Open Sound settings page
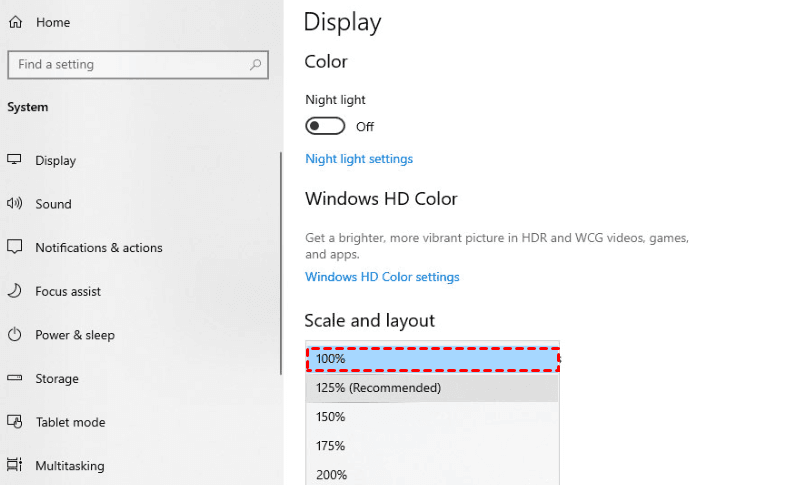The height and width of the screenshot is (485, 791). [53, 204]
